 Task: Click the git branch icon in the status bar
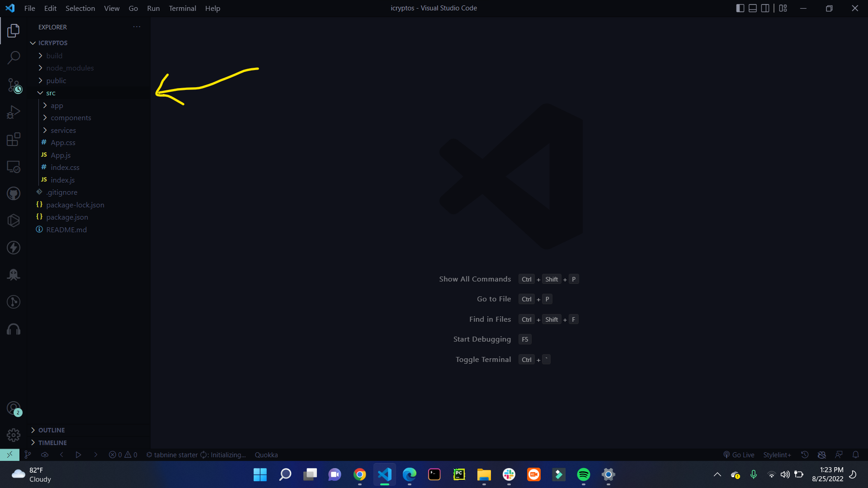tap(28, 455)
